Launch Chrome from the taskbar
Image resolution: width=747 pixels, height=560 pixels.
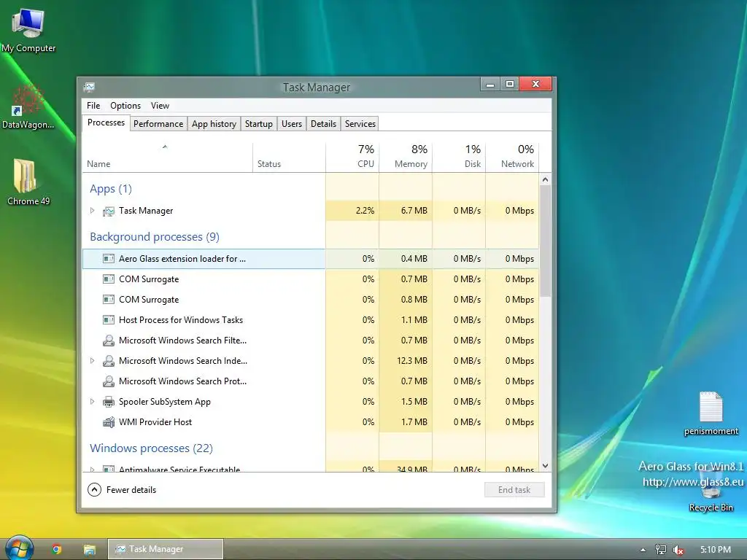57,550
